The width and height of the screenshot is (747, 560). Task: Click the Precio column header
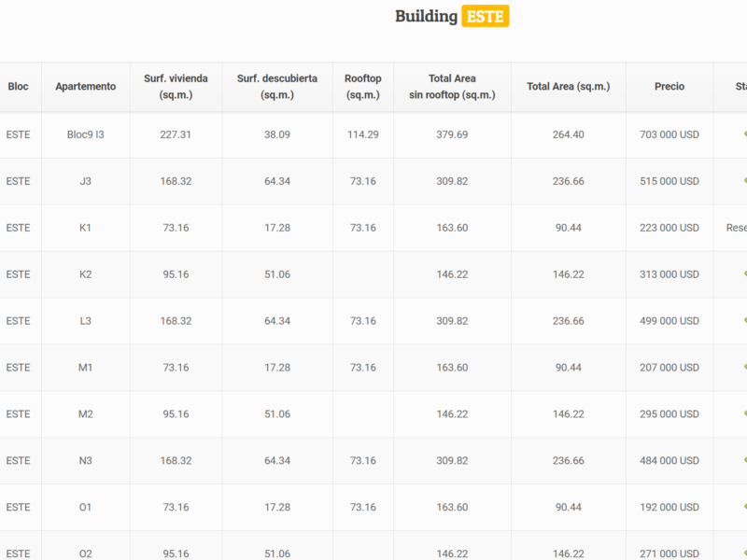click(x=669, y=86)
